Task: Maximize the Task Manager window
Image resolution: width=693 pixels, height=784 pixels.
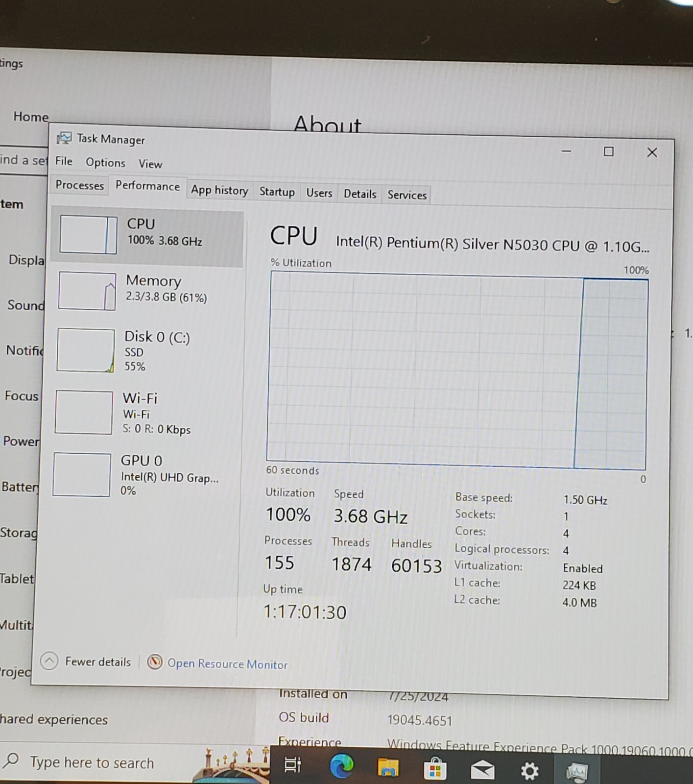Action: point(608,152)
